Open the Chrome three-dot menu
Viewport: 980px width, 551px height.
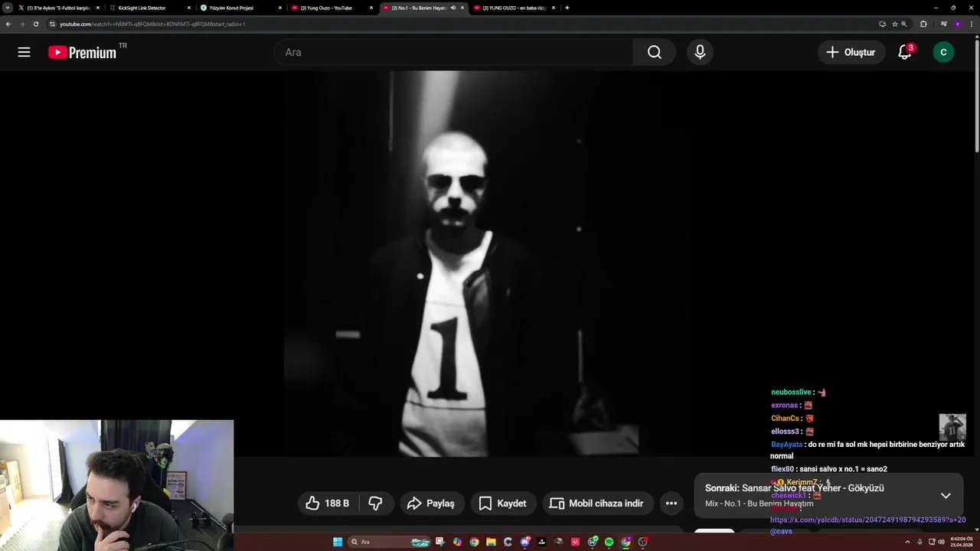click(x=972, y=24)
